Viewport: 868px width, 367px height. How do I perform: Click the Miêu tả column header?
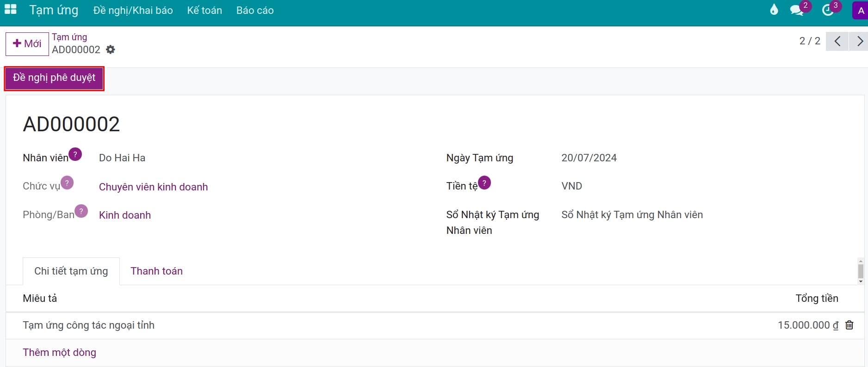click(40, 299)
